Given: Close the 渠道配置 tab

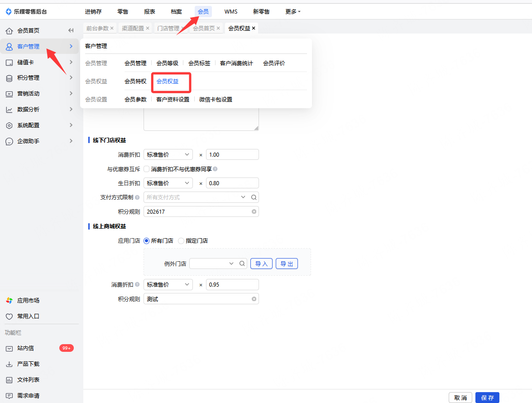Looking at the screenshot, I should [x=148, y=28].
